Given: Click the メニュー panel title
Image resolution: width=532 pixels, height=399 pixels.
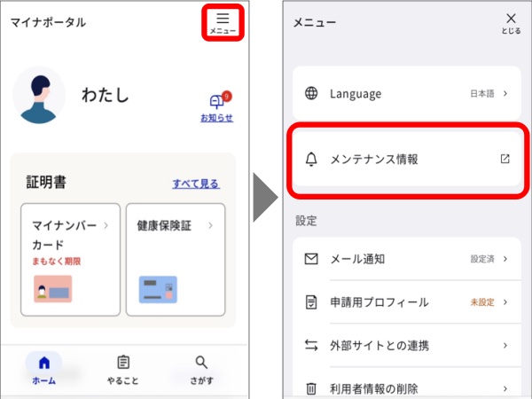Looking at the screenshot, I should pyautogui.click(x=315, y=23).
